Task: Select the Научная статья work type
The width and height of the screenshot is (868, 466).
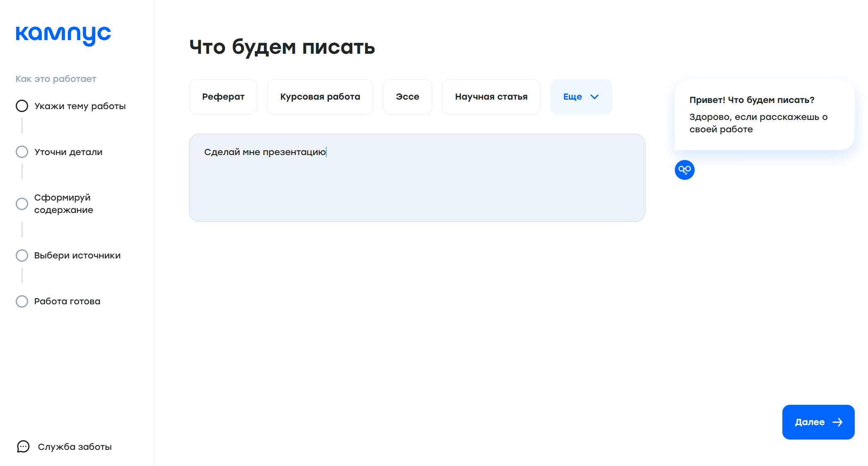Action: point(491,96)
